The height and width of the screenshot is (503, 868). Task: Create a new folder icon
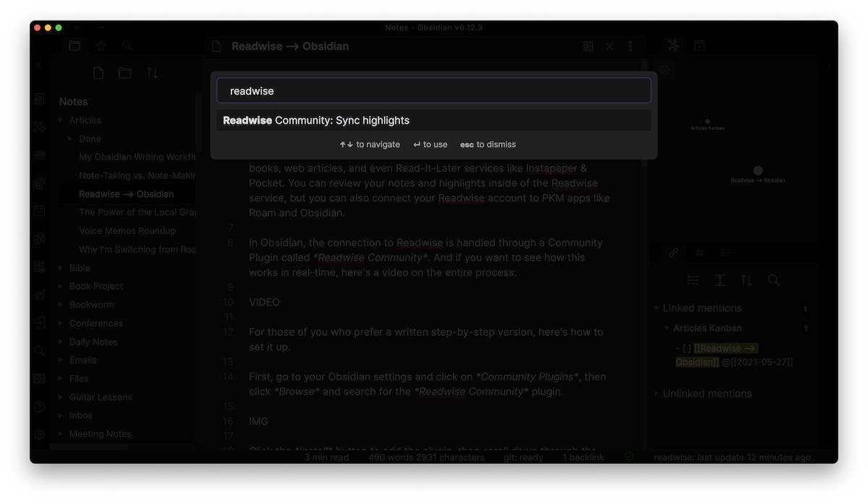125,73
